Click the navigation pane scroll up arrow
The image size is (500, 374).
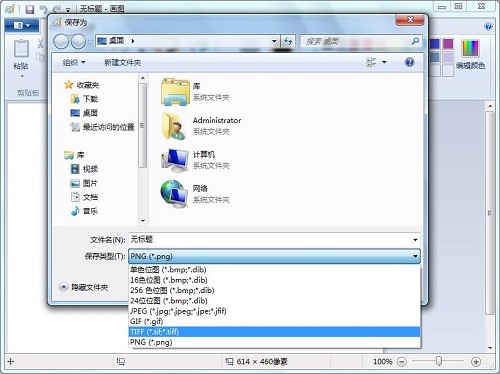tap(143, 78)
